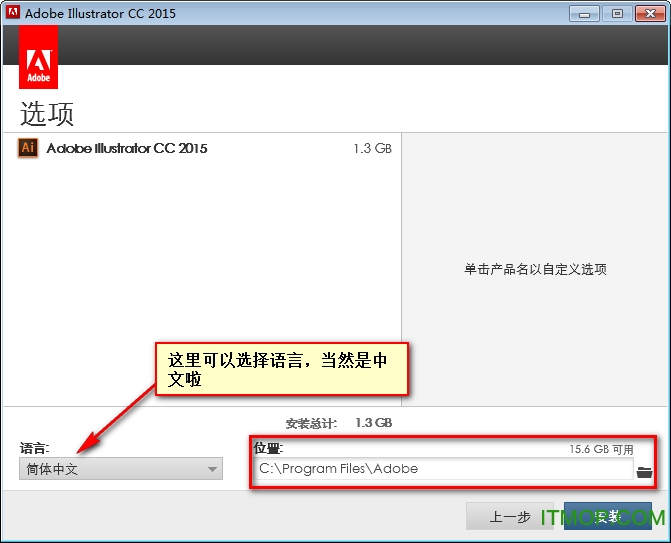Click the install path field C:\Program Files\Adobe

443,469
